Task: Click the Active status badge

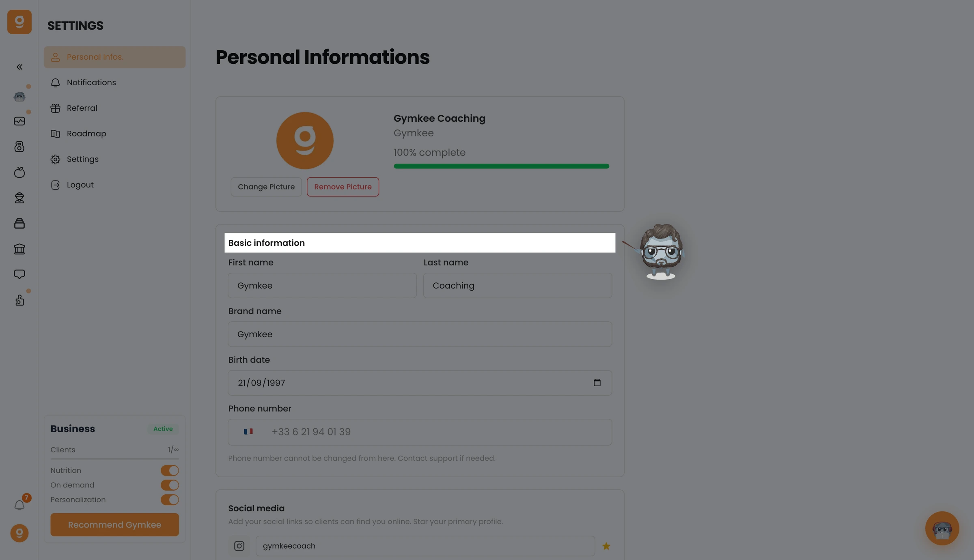Action: (x=163, y=429)
